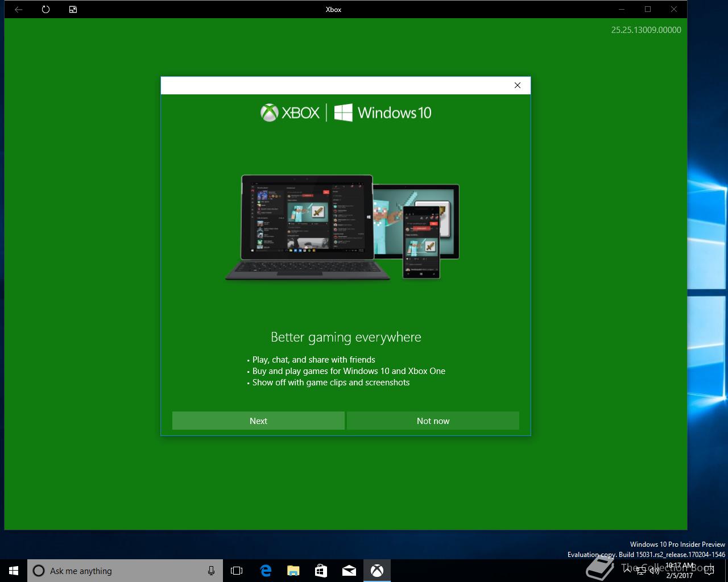Close the Xbox application window
Image resolution: width=728 pixels, height=582 pixels.
pos(673,9)
